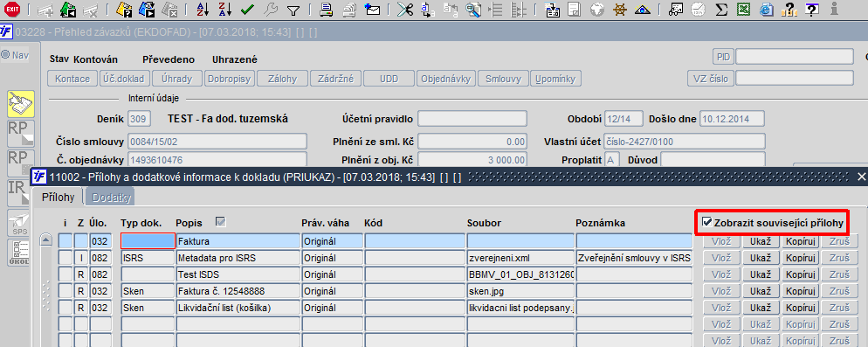Select the Nav radio button
Viewport: 868px width, 347px height.
tap(5, 55)
